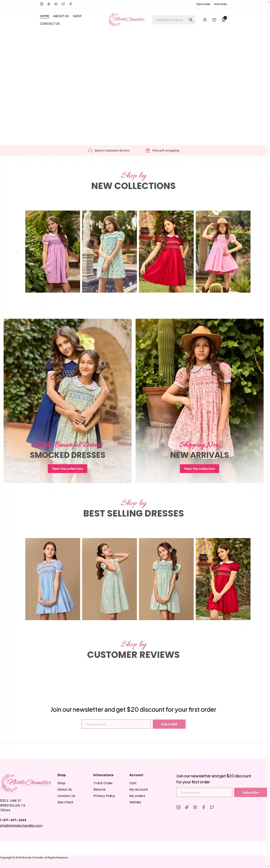Open the Privacy Policy footer link
Viewport: 270px width, 868px height.
104,796
